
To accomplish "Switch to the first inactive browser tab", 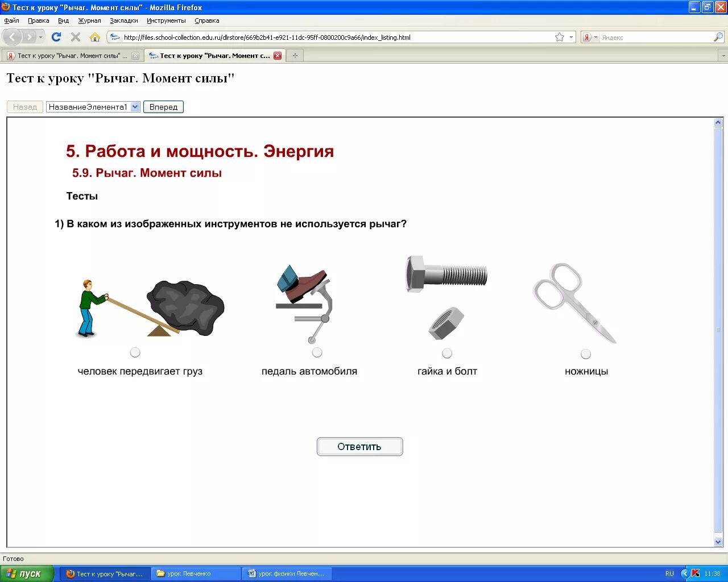I will click(x=72, y=56).
